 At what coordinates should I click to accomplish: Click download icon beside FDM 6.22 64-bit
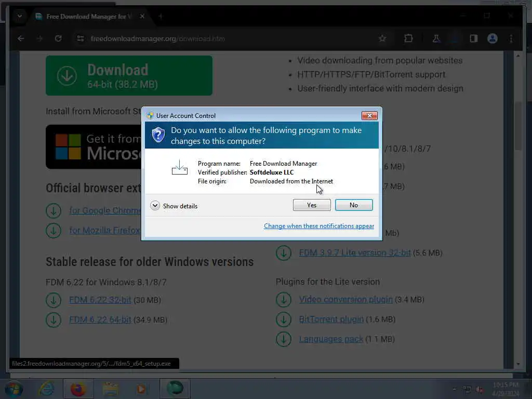coord(54,320)
